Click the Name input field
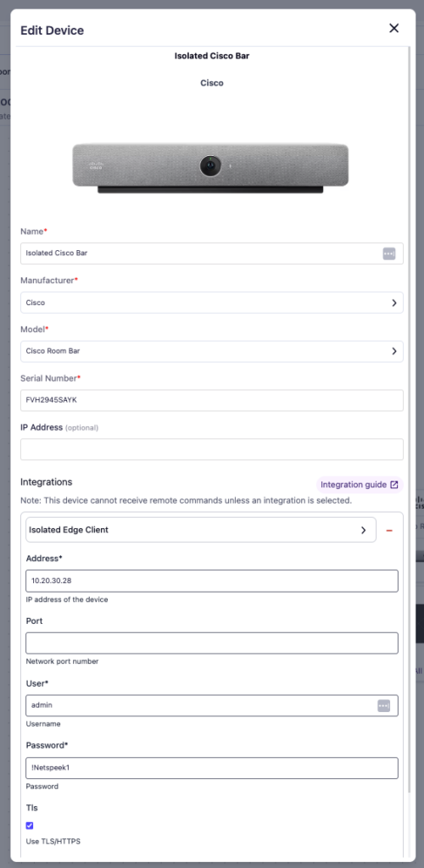 click(212, 253)
